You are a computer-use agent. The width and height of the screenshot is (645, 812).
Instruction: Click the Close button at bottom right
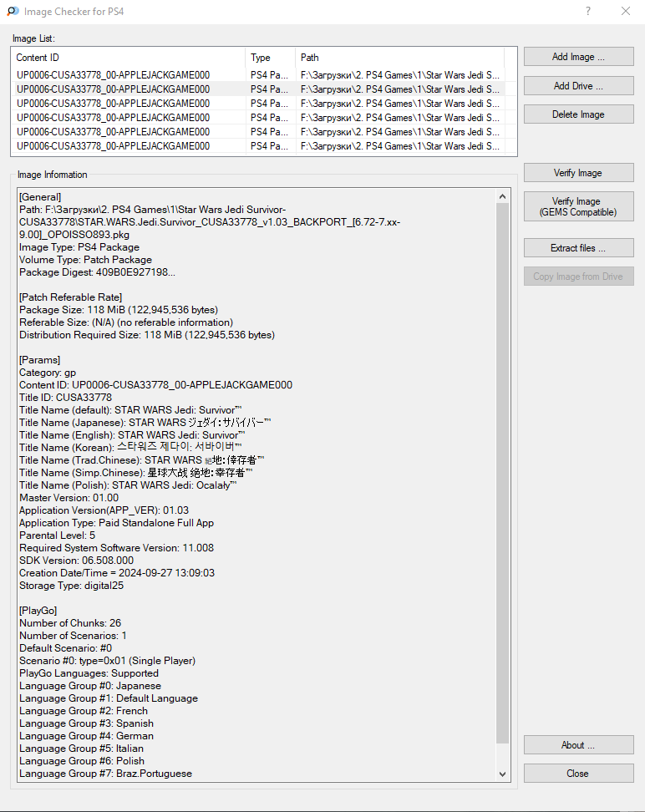(578, 774)
